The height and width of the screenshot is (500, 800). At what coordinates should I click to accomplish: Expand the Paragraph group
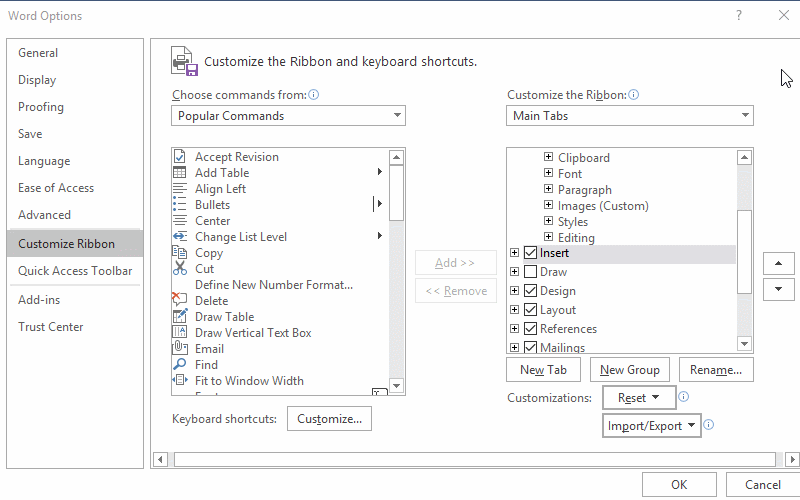click(x=548, y=189)
